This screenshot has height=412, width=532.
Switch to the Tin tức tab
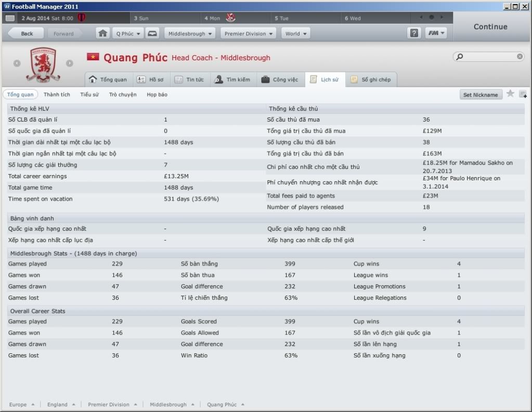pyautogui.click(x=190, y=79)
